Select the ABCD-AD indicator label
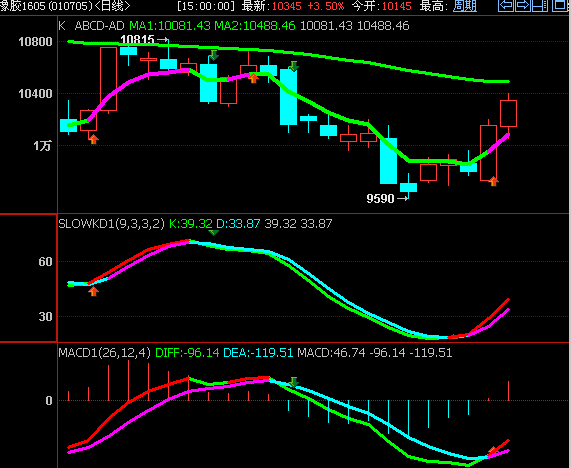The width and height of the screenshot is (571, 468). point(99,26)
